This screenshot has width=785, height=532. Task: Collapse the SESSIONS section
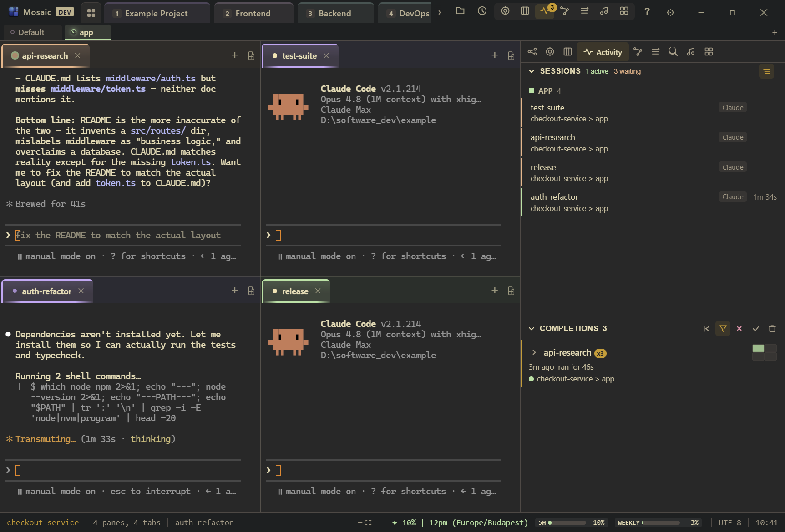pyautogui.click(x=532, y=71)
